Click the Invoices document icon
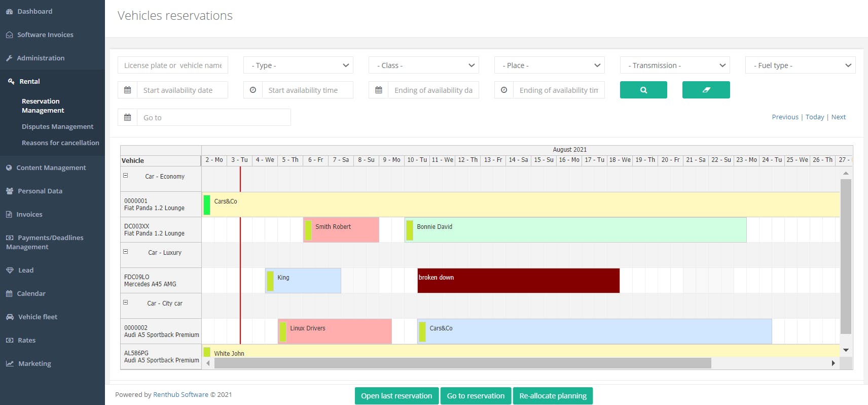 tap(9, 215)
